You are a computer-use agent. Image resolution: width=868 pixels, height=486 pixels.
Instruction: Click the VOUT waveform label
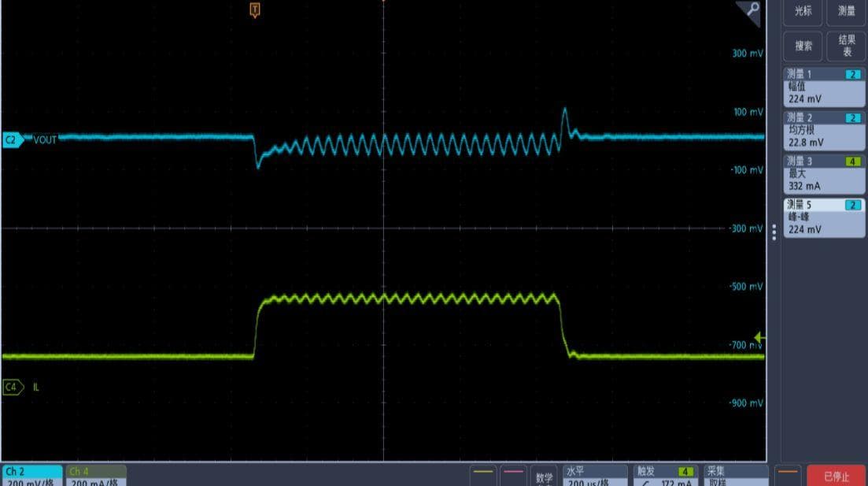coord(45,140)
